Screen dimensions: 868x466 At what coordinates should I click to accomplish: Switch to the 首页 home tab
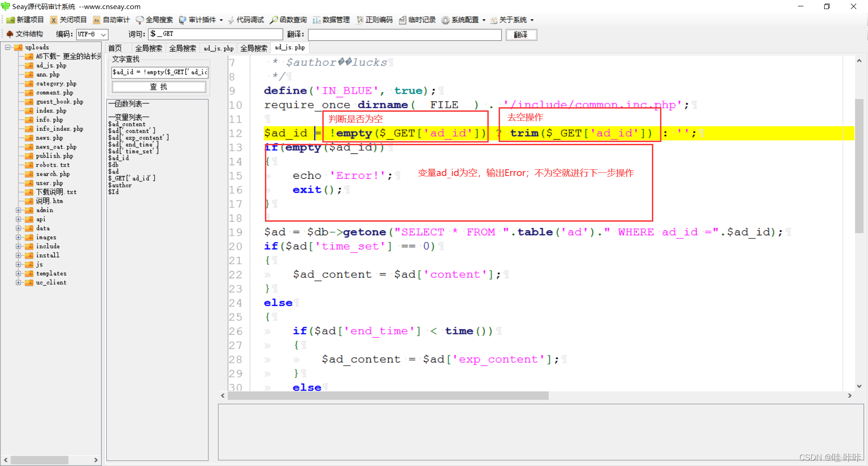115,48
